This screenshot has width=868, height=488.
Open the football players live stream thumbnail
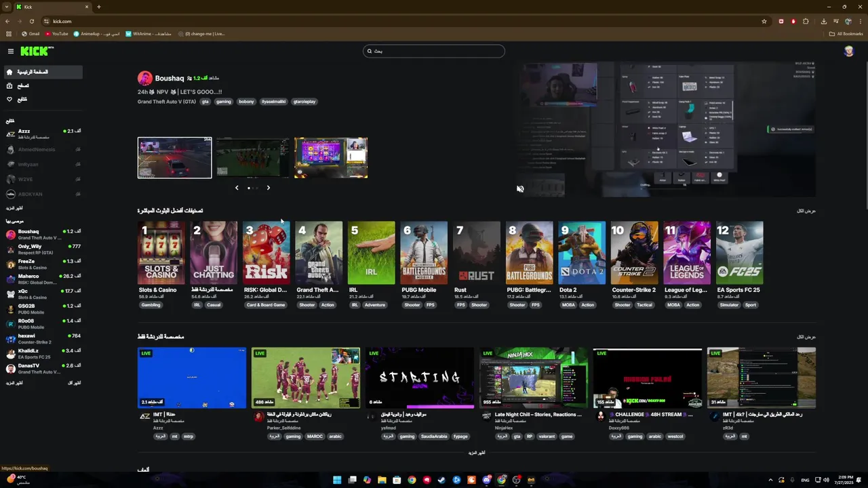(x=306, y=378)
